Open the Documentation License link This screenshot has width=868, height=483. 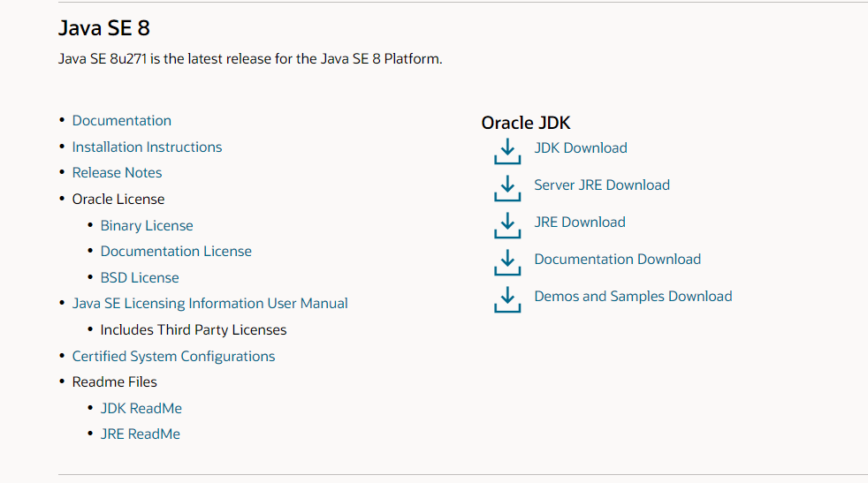[176, 251]
